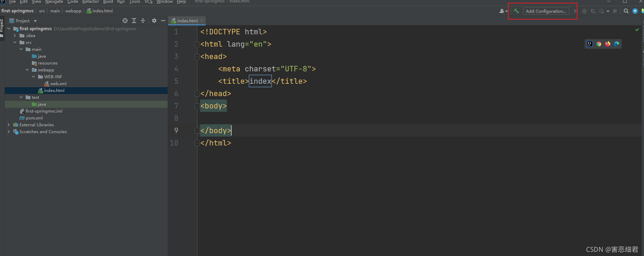The image size is (644, 256).
Task: Open page in built-in IntelliJ preview
Action: coord(590,44)
